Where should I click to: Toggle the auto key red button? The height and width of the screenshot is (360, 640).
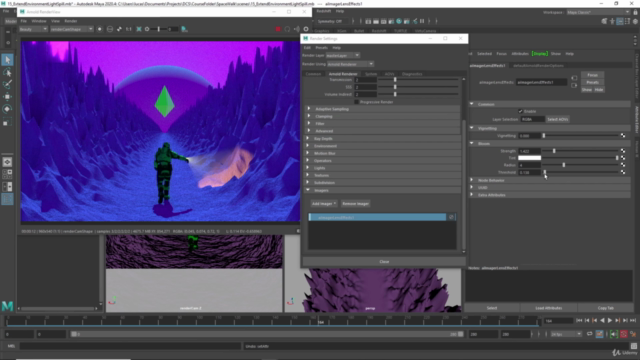pos(624,334)
